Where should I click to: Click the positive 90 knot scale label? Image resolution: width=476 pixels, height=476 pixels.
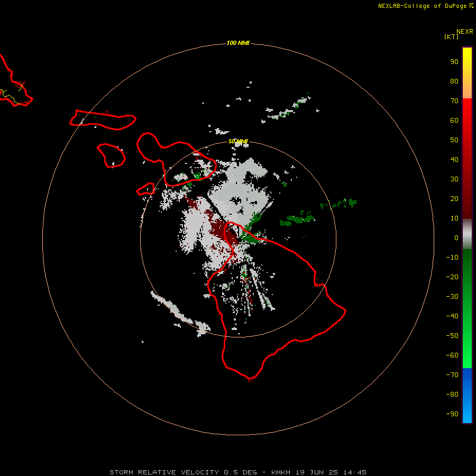(x=454, y=62)
